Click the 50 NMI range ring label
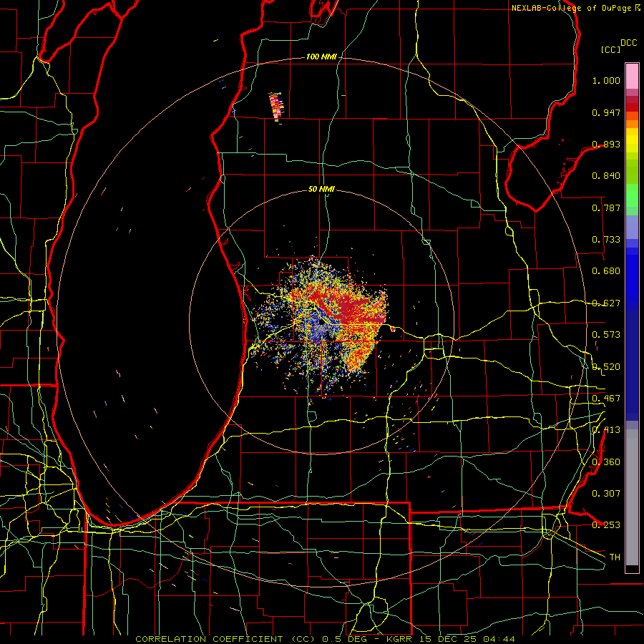 321,189
